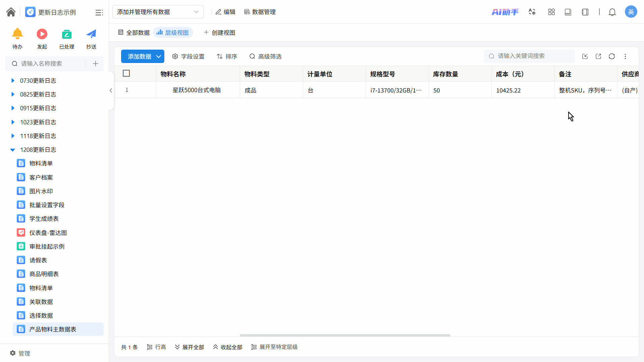The height and width of the screenshot is (362, 644).
Task: Toggle the sidebar menu collapse icon
Action: (99, 12)
